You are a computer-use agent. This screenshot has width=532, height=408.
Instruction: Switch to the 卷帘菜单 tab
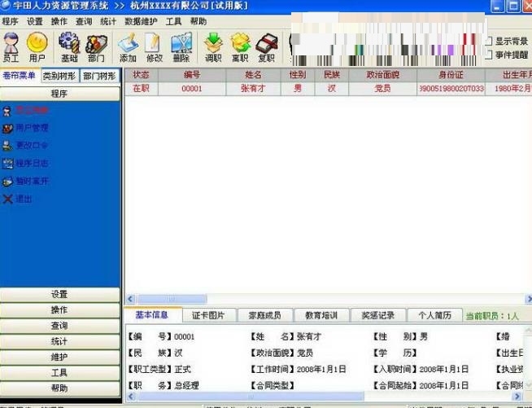click(x=20, y=76)
